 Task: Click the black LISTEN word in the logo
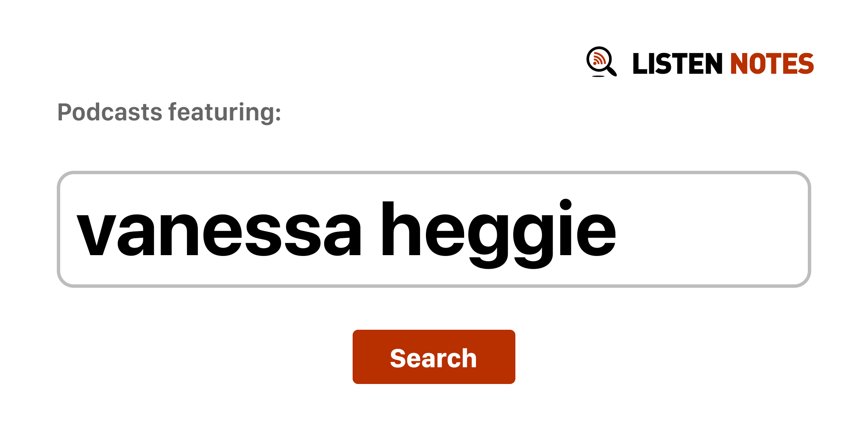677,64
